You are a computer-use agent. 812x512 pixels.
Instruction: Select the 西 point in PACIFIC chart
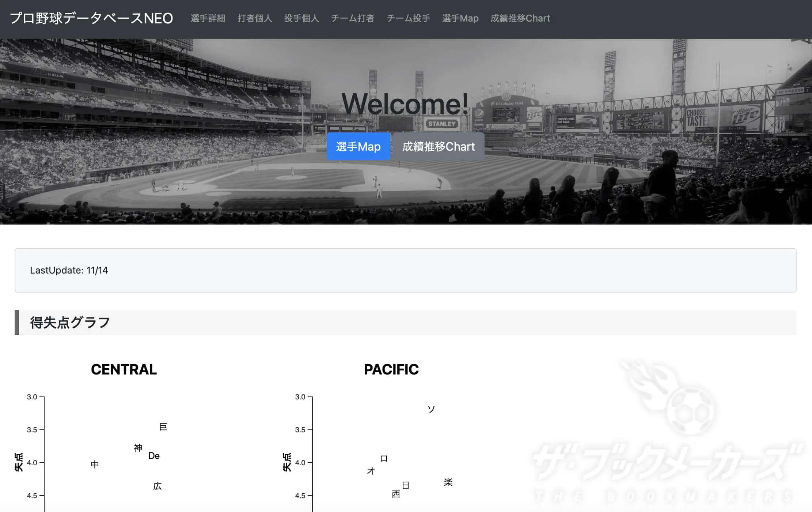click(x=396, y=494)
